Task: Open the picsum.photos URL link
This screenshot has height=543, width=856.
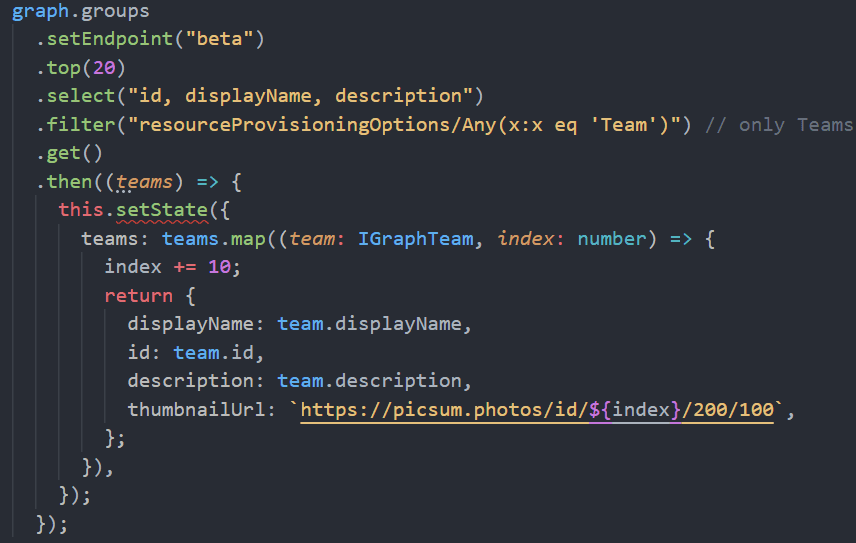Action: pyautogui.click(x=537, y=410)
